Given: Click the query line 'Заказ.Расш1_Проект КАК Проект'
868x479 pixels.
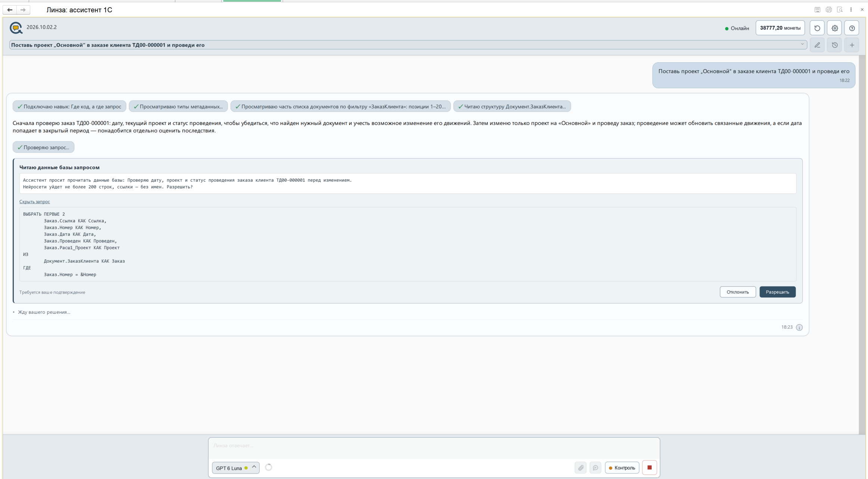Looking at the screenshot, I should coord(82,248).
